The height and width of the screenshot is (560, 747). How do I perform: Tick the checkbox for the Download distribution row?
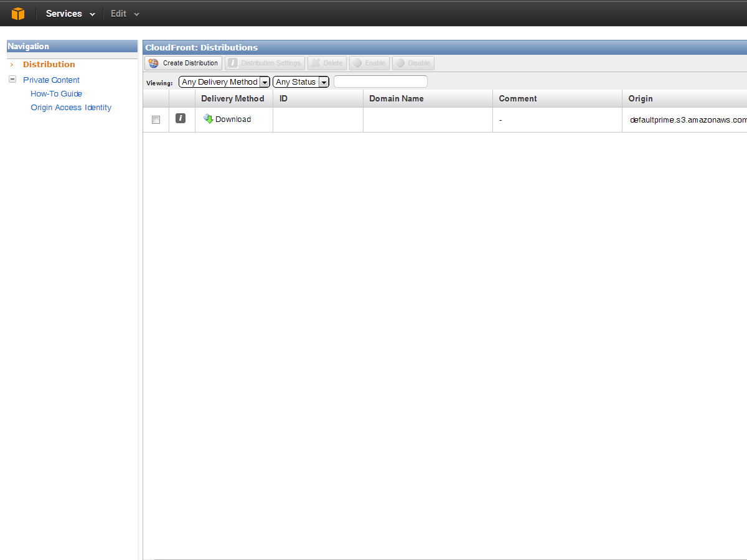point(156,119)
